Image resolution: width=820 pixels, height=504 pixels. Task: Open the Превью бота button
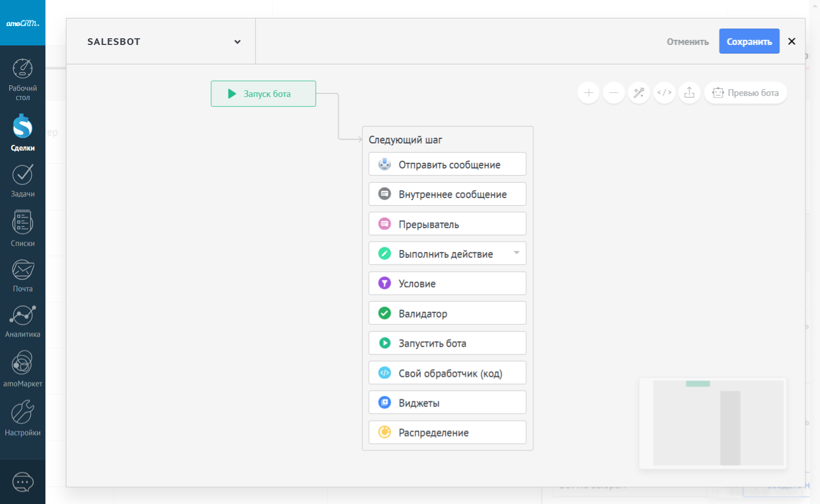point(745,93)
